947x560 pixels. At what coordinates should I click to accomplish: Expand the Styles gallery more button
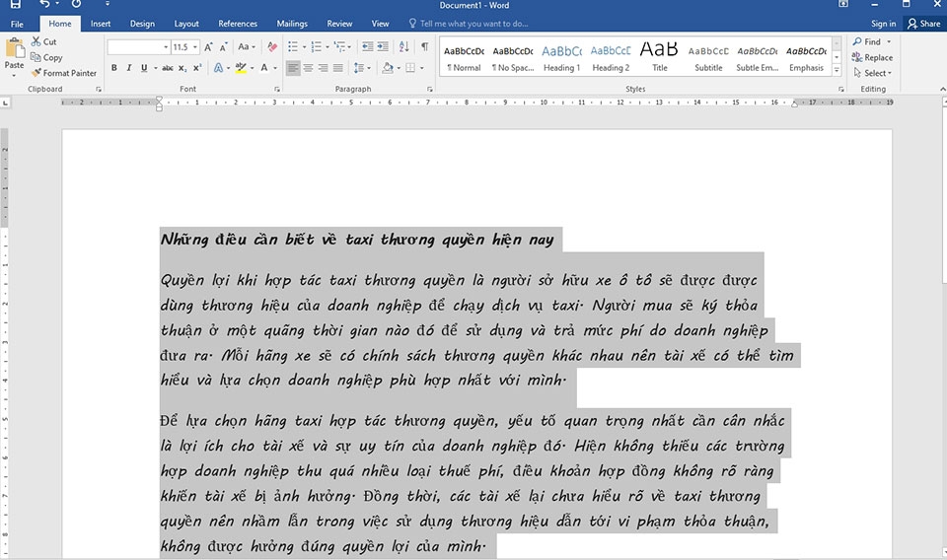coord(838,72)
